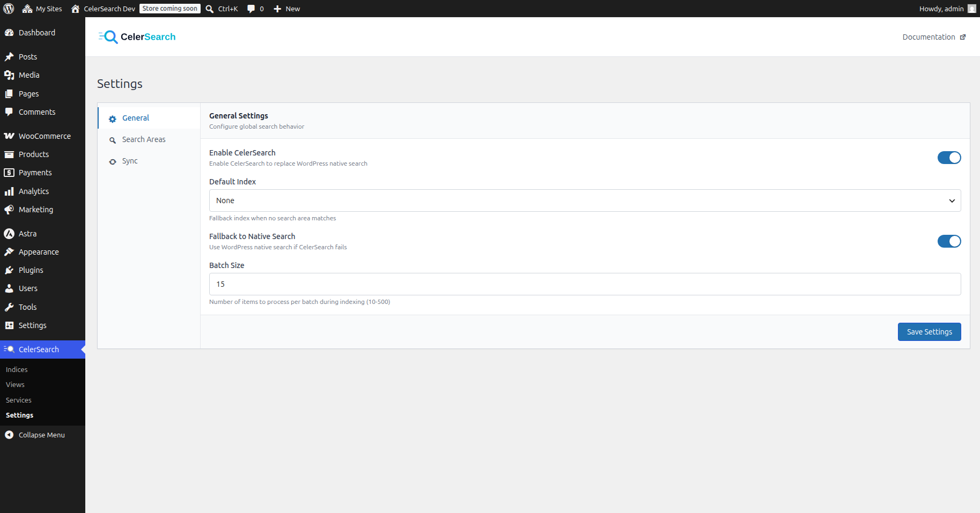Open the Marketing menu label
980x513 pixels.
(x=36, y=210)
